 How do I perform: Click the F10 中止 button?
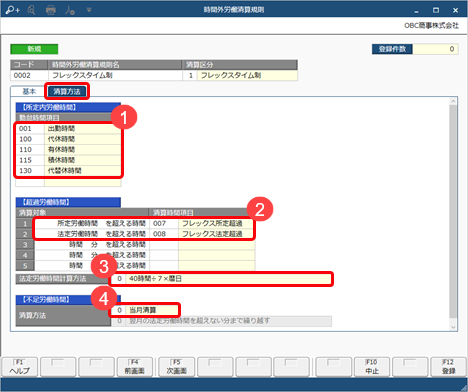point(372,367)
